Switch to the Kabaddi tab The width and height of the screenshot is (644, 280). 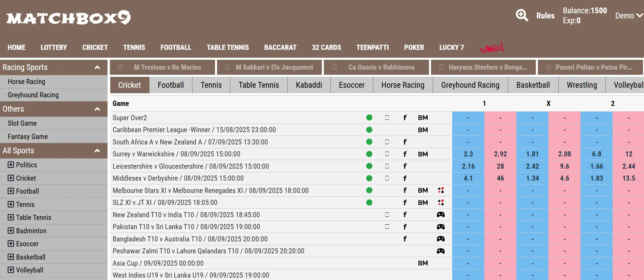point(309,85)
